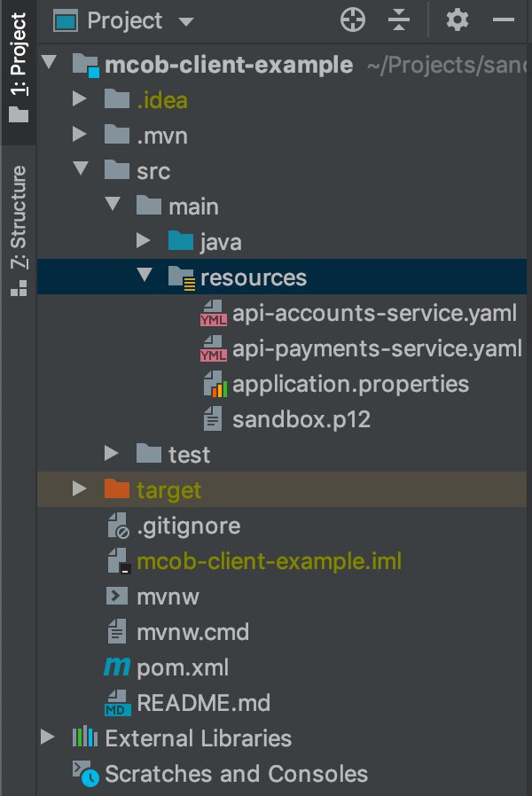The height and width of the screenshot is (796, 532).
Task: Click the application.properties file icon
Action: tap(215, 384)
